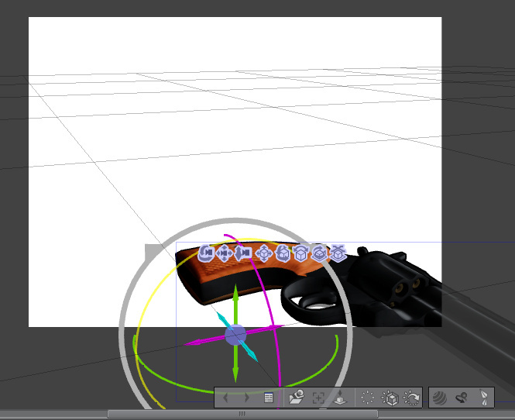Click the horizontal scrollbar thumb at bottom
515x420 pixels.
(242, 414)
